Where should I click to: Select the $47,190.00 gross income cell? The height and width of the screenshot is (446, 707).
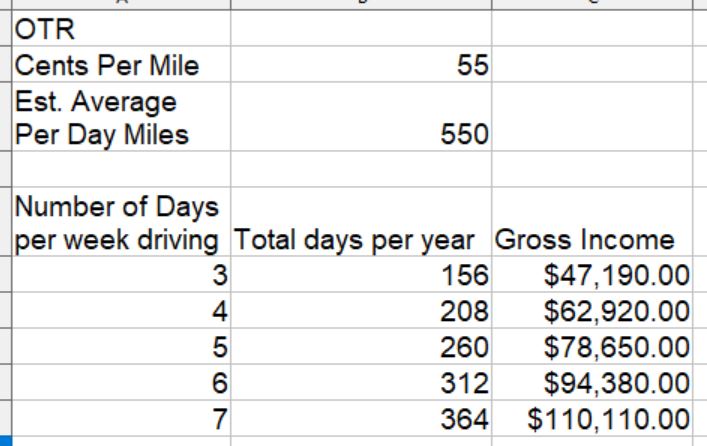coord(591,274)
